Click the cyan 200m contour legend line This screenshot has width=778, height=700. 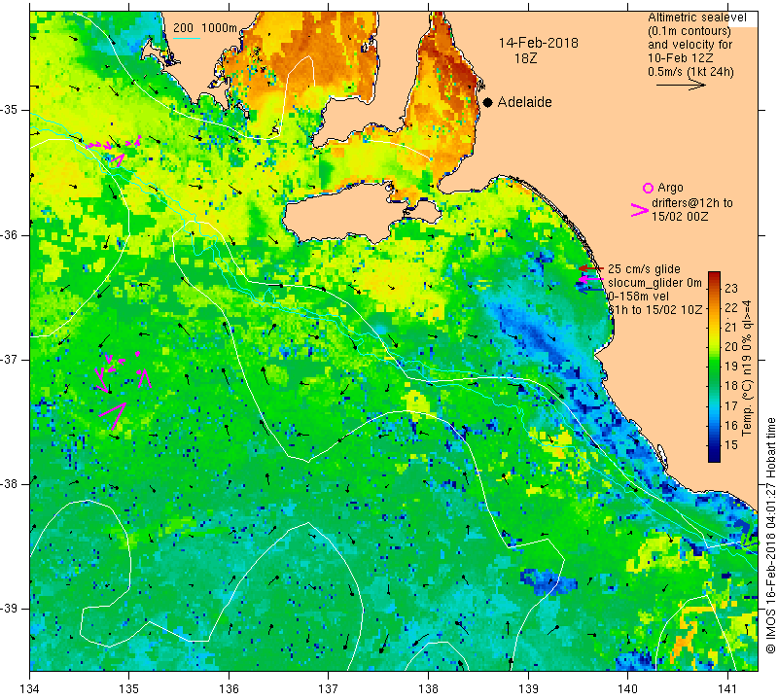187,39
